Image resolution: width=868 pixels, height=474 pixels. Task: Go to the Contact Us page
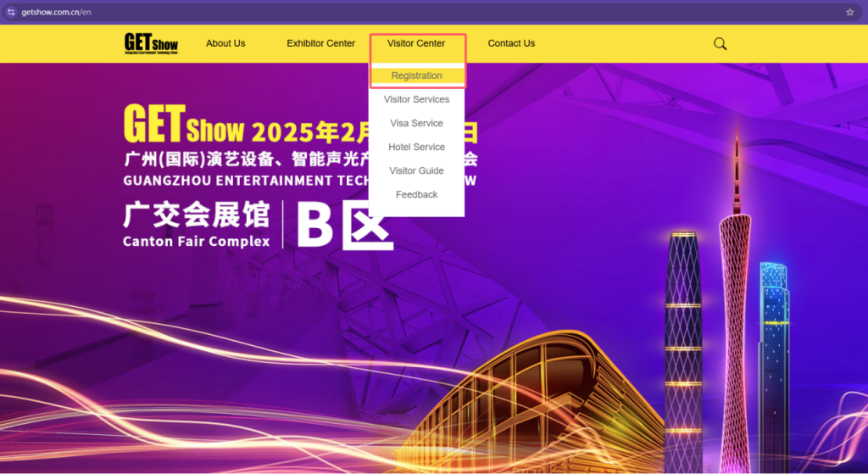coord(511,43)
